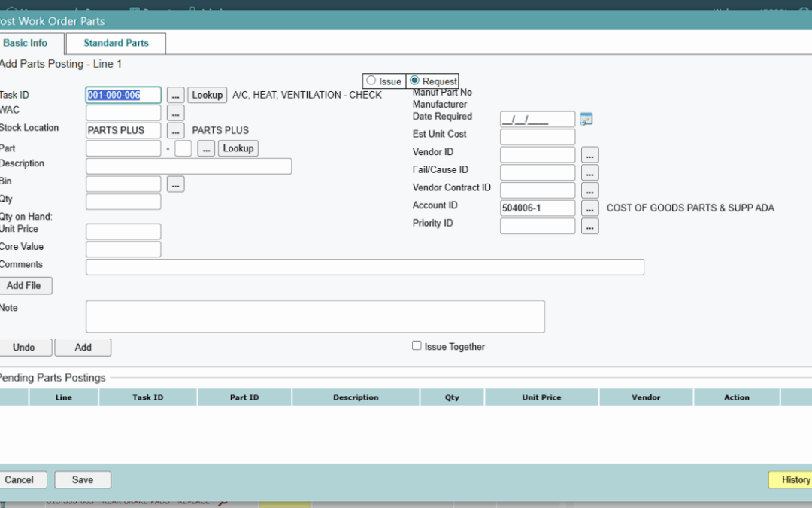Click the Task ID column header
This screenshot has height=508, width=812.
pos(147,397)
